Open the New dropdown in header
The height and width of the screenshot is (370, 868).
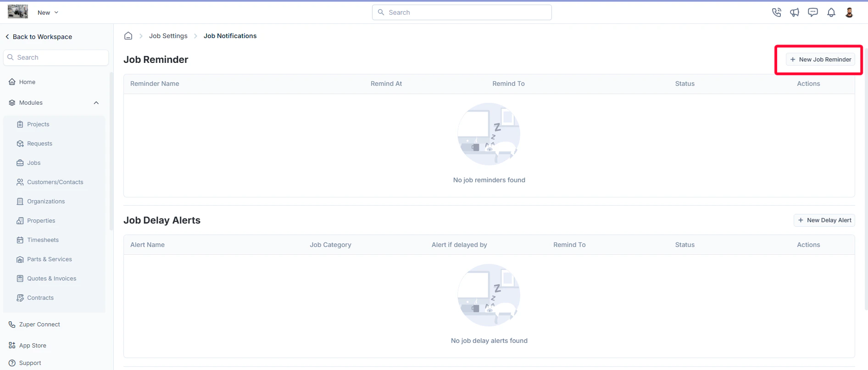pyautogui.click(x=48, y=12)
